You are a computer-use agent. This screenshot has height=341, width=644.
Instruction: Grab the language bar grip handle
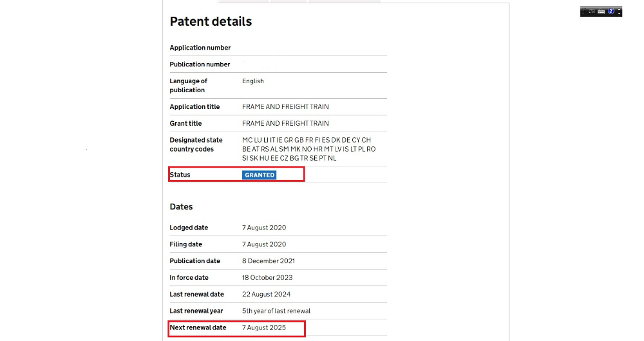(583, 11)
